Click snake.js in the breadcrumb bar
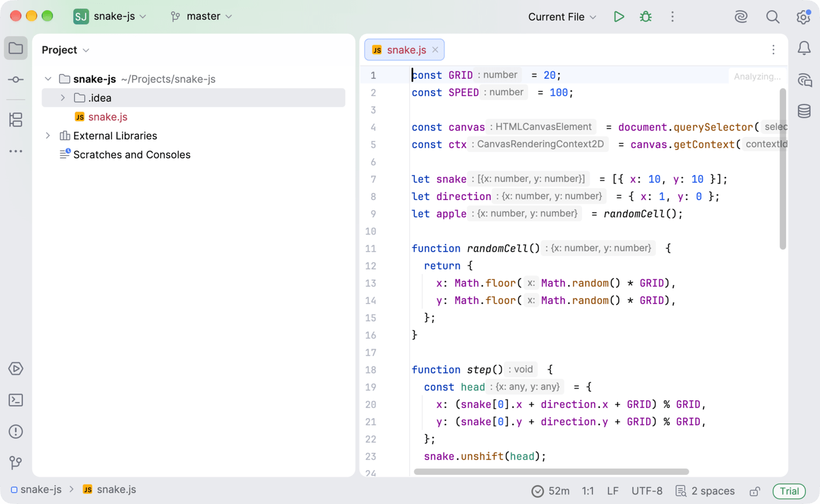This screenshot has height=504, width=820. tap(110, 489)
